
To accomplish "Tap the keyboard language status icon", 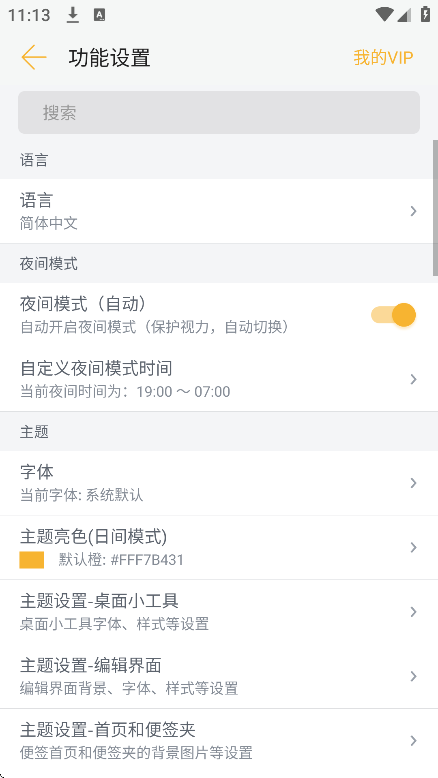I will (99, 15).
